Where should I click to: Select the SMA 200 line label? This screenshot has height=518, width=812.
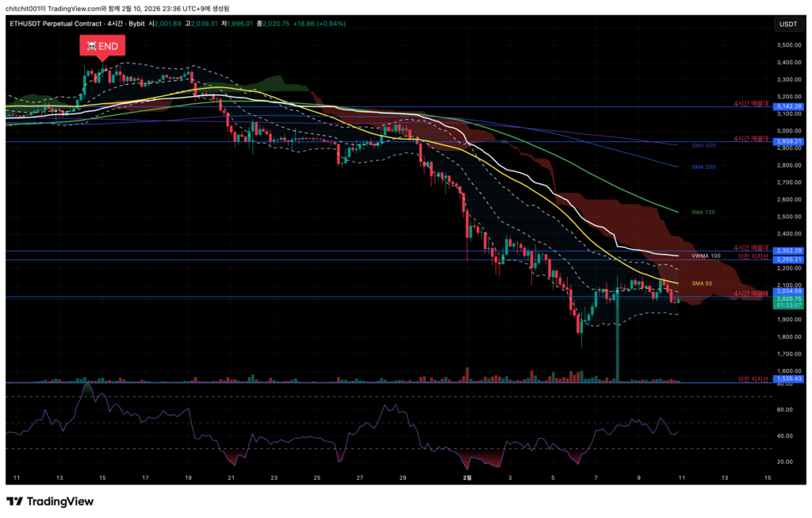pyautogui.click(x=703, y=167)
